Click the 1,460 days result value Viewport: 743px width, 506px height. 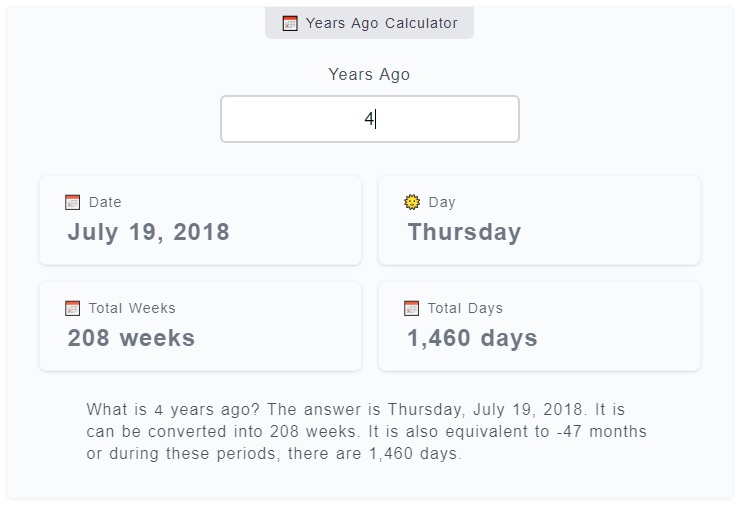coord(472,338)
